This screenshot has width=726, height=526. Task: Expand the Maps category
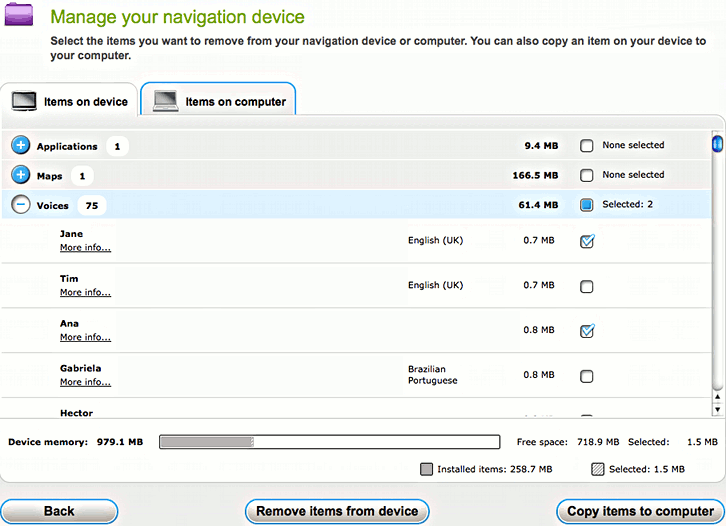click(x=20, y=175)
